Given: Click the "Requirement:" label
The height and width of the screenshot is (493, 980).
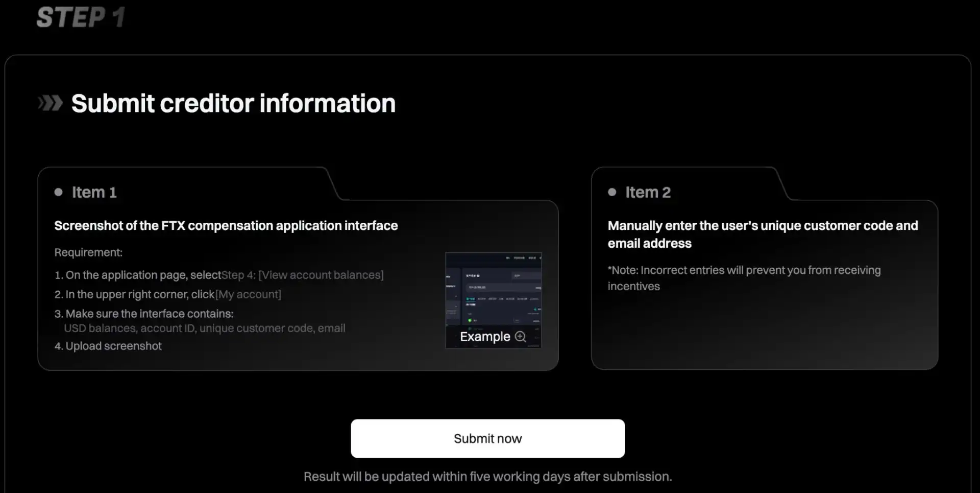Looking at the screenshot, I should [x=88, y=252].
